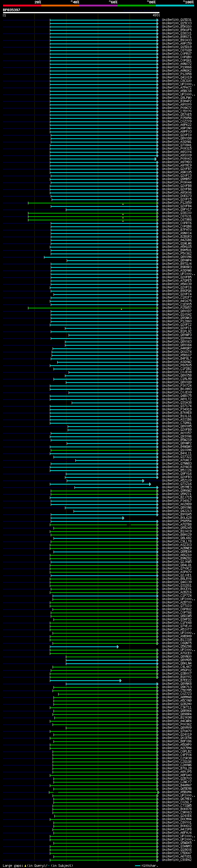Click the UniRef100_A6TUD1 label
The image size is (197, 868).
[x=176, y=856]
